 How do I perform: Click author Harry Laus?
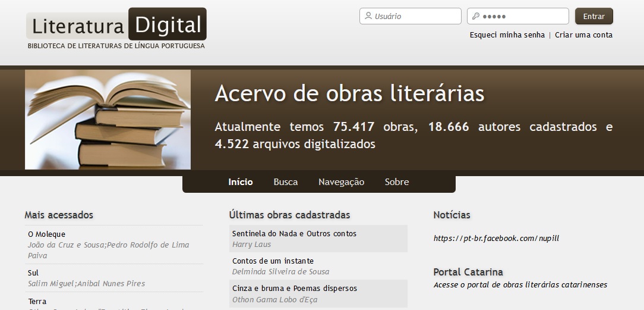coord(251,244)
